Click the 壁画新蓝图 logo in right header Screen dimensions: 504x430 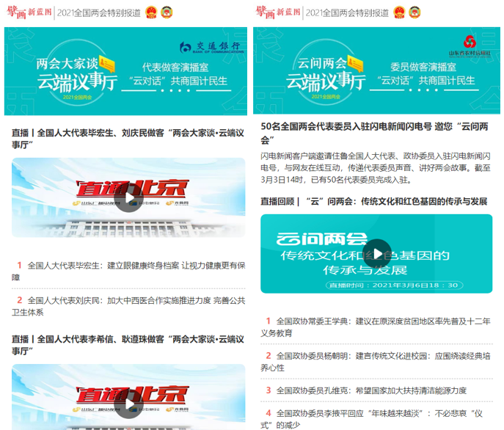coord(278,12)
